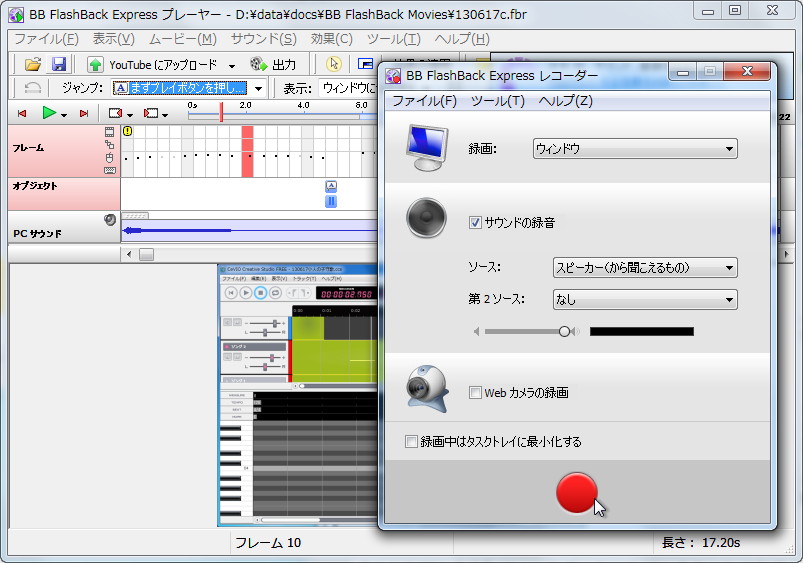Uncheck サウンドの録音 checkbox

[475, 222]
